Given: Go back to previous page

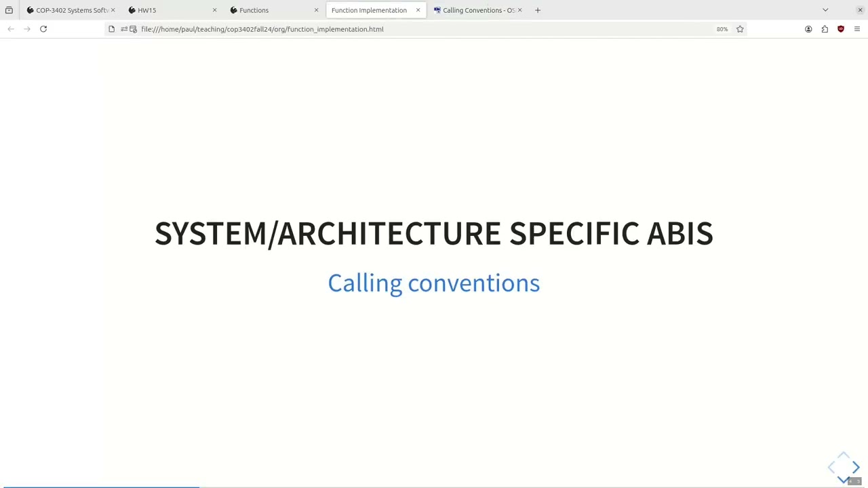Looking at the screenshot, I should (x=11, y=29).
